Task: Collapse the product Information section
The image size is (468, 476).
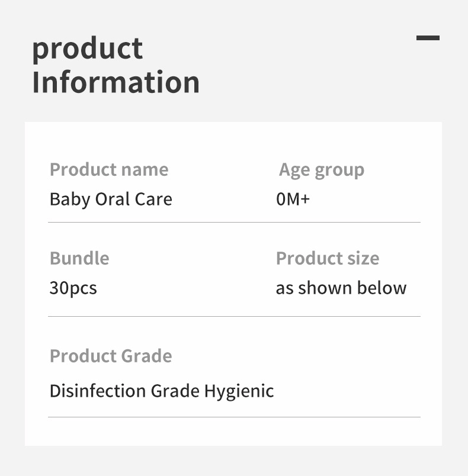Action: click(x=428, y=38)
